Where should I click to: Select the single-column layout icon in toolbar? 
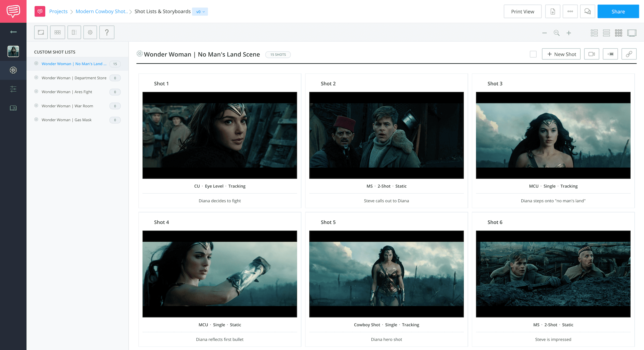tap(606, 32)
